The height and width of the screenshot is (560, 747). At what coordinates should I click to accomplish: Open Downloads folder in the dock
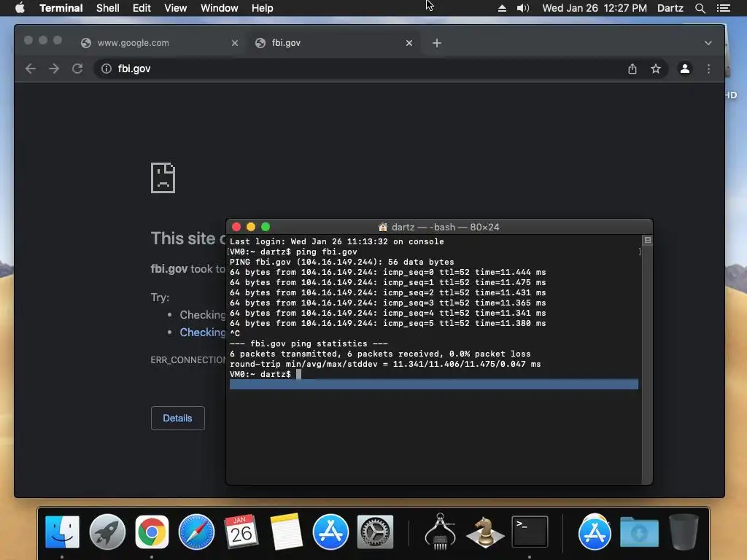click(639, 532)
